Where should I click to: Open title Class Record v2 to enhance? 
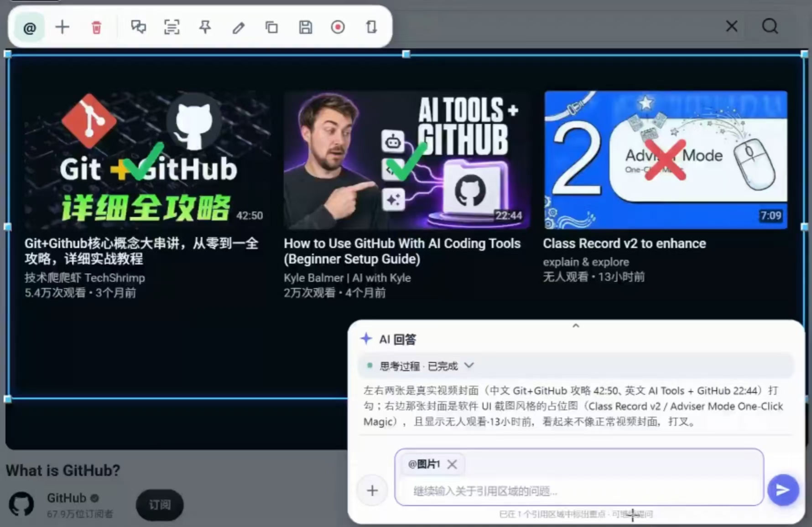(625, 243)
